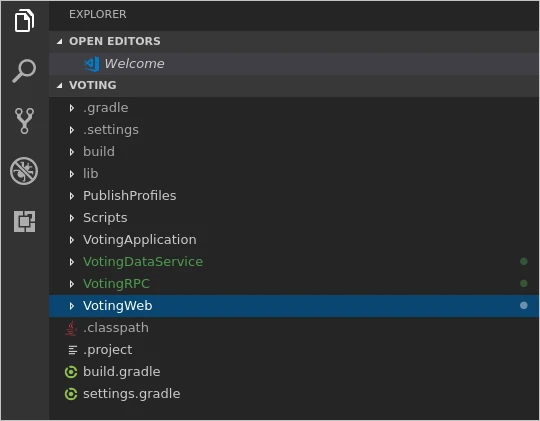Open the Source Control view icon
The image size is (540, 421).
(x=24, y=121)
